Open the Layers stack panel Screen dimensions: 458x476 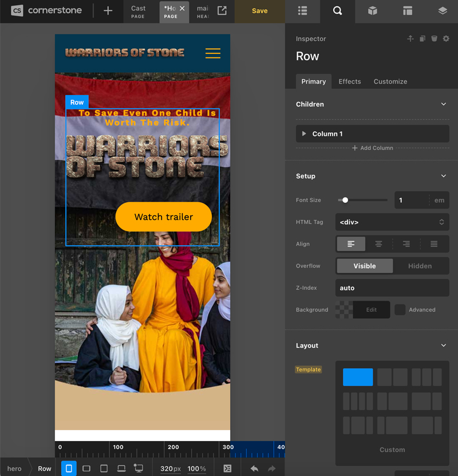click(x=442, y=11)
